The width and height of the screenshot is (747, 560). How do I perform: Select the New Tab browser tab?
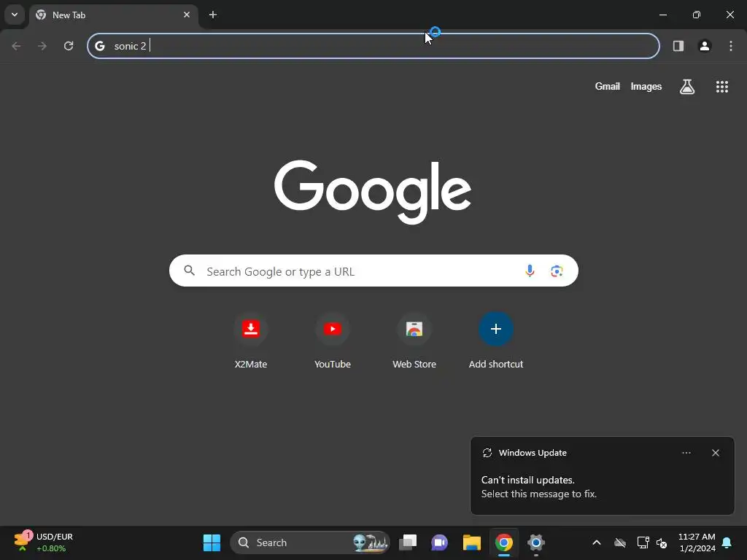[x=113, y=15]
